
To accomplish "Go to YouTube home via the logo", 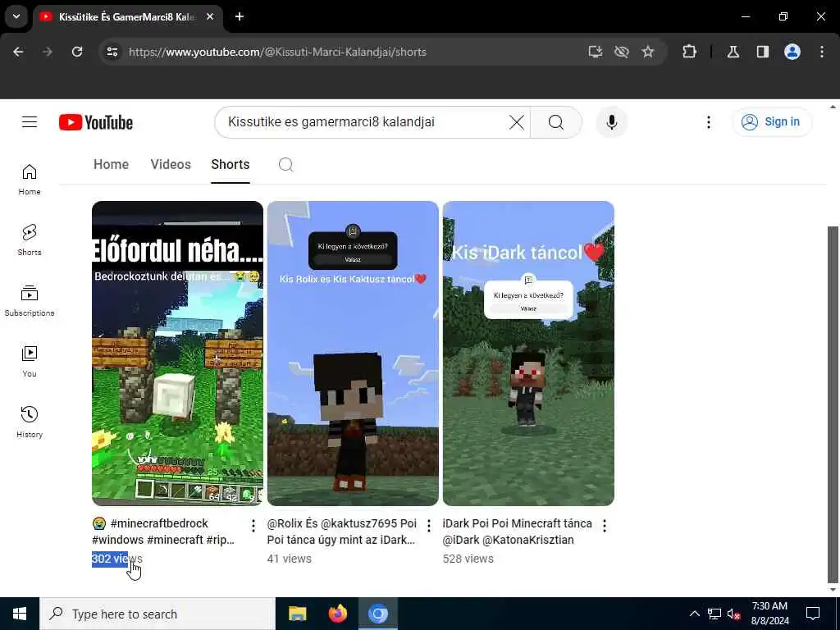I will point(96,122).
